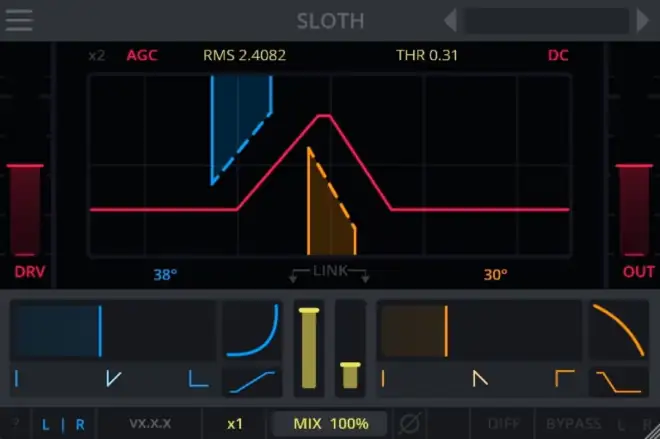Enable the DIFF button
The width and height of the screenshot is (660, 439).
503,424
